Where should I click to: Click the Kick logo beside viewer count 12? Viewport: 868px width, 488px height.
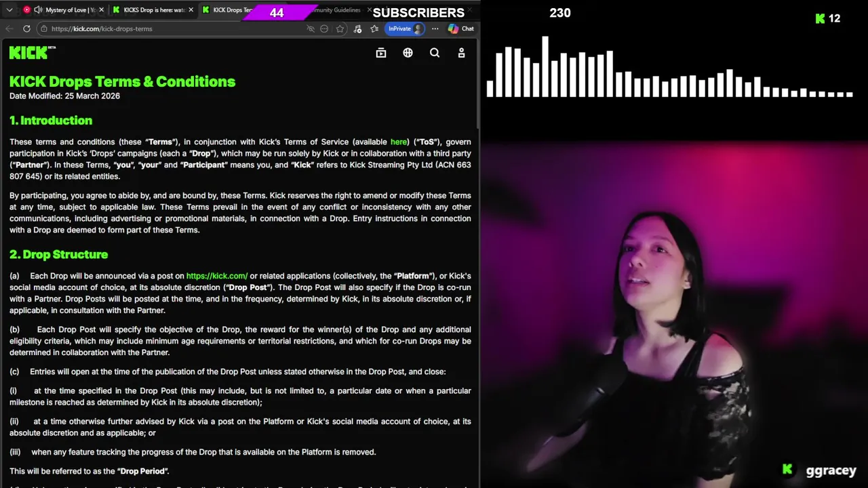coord(820,19)
